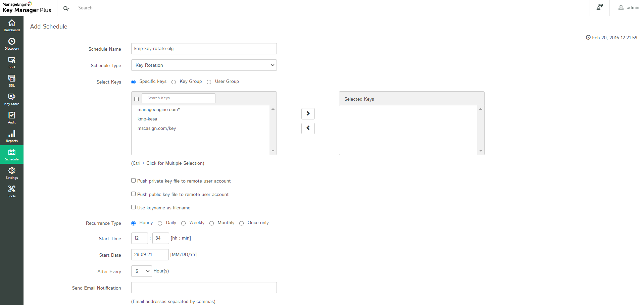Open the Key Store panel
Image resolution: width=644 pixels, height=305 pixels.
[12, 99]
